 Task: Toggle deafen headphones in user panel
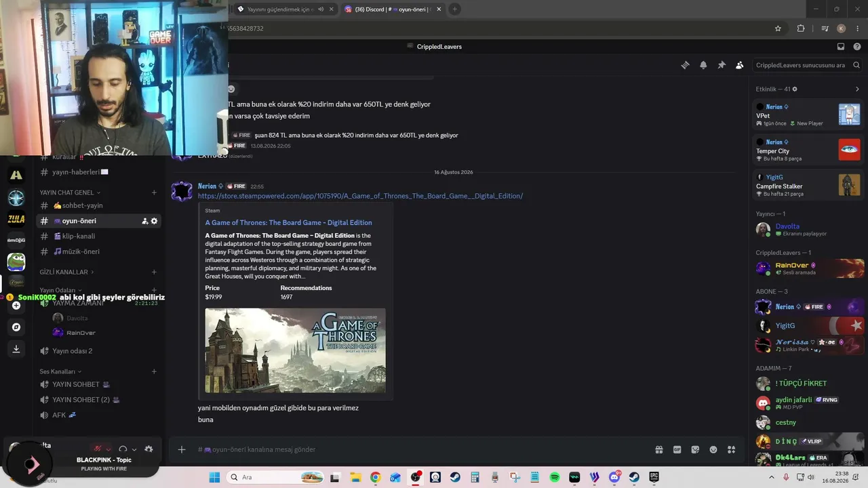[123, 449]
